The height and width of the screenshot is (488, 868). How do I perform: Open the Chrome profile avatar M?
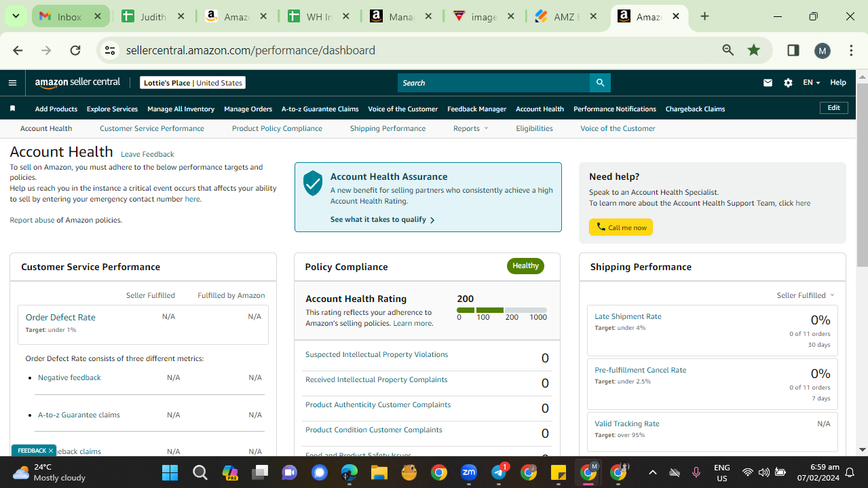point(822,50)
